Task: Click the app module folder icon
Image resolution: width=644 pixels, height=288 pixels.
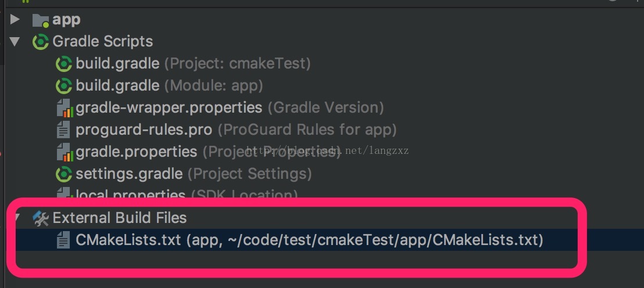Action: (x=41, y=20)
